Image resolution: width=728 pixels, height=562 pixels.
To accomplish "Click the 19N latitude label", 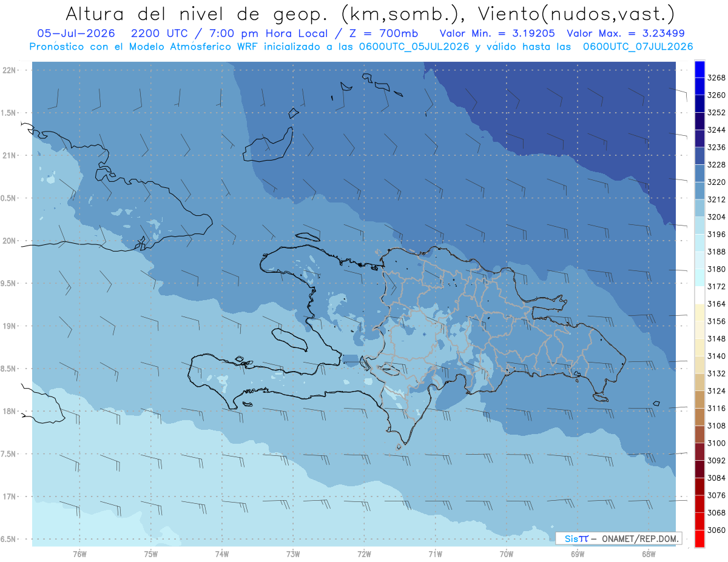I will 9,326.
